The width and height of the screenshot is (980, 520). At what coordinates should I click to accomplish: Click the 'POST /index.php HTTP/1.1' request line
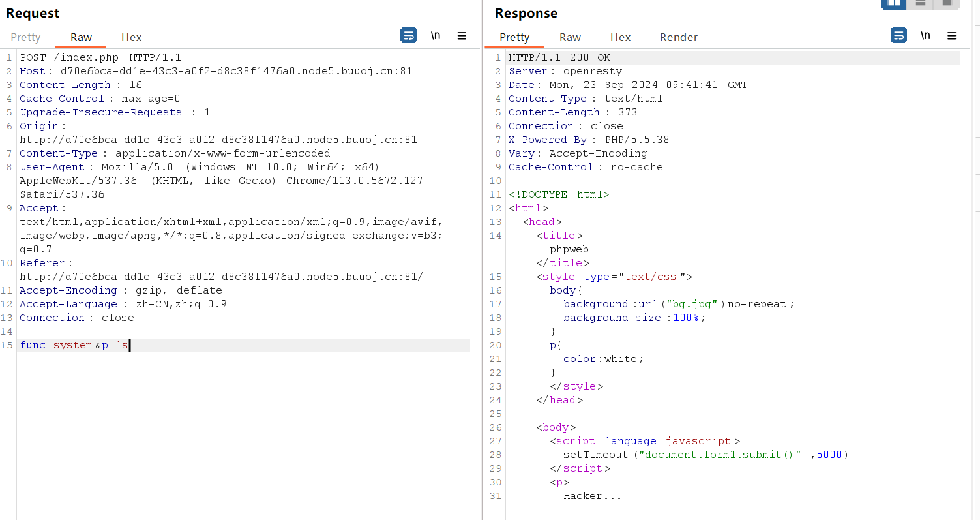pos(100,57)
